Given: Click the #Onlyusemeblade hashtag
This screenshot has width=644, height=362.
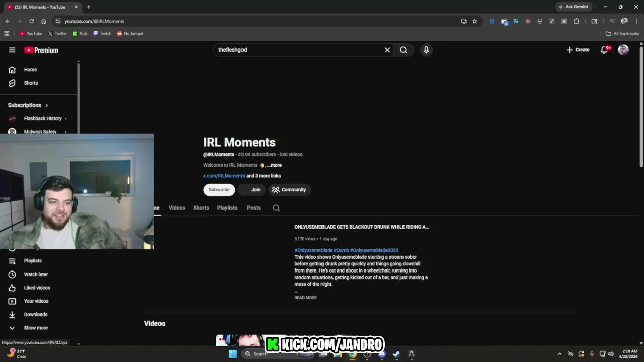Looking at the screenshot, I should coord(313,250).
